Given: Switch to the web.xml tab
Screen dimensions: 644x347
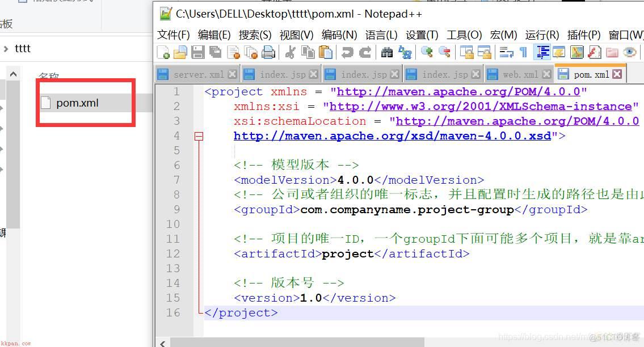Looking at the screenshot, I should (x=520, y=74).
